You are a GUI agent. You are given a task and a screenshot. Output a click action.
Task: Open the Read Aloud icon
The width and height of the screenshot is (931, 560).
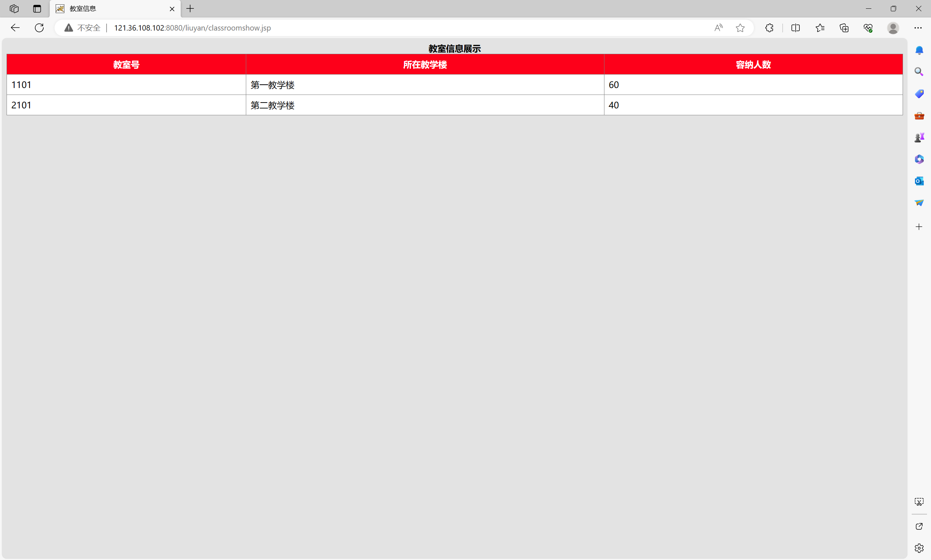point(718,28)
